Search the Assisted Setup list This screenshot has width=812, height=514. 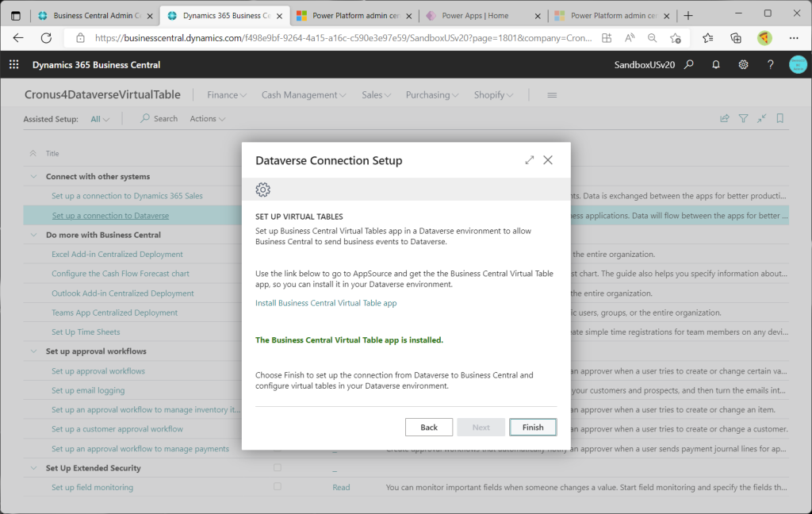pos(159,119)
